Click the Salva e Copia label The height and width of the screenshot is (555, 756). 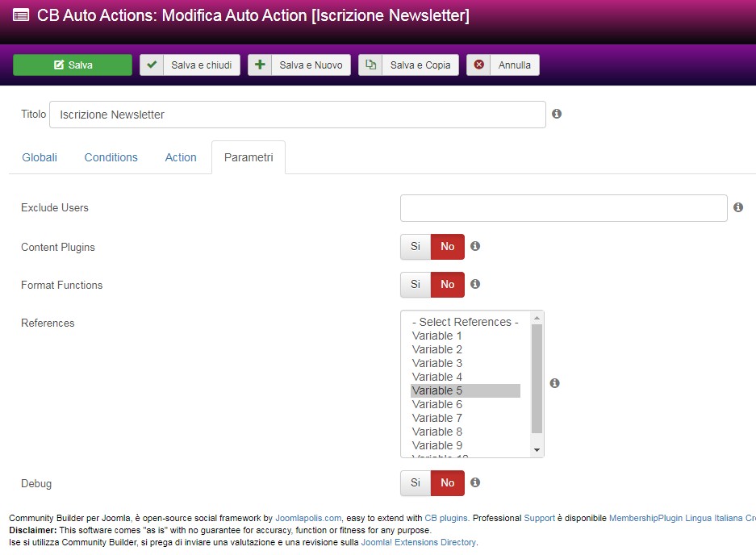click(420, 65)
